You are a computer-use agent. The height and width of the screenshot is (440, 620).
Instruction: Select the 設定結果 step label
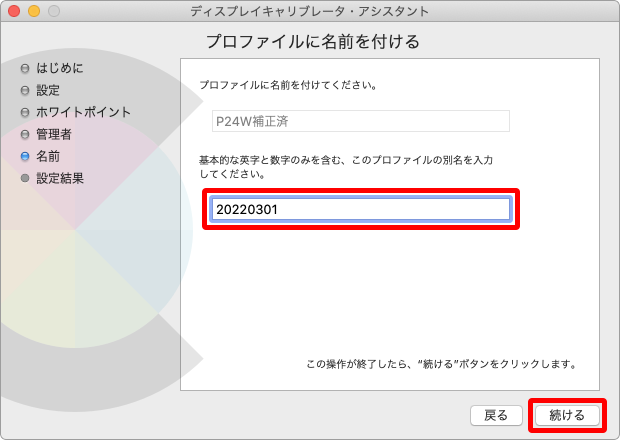(60, 178)
